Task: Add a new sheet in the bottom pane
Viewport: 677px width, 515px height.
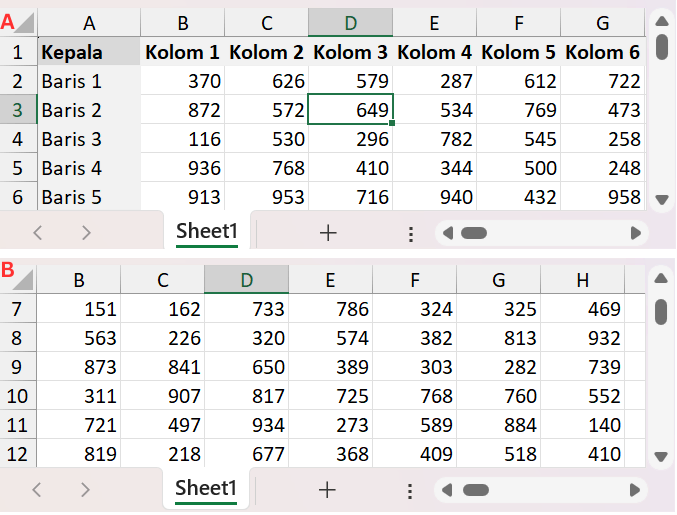Action: 327,490
